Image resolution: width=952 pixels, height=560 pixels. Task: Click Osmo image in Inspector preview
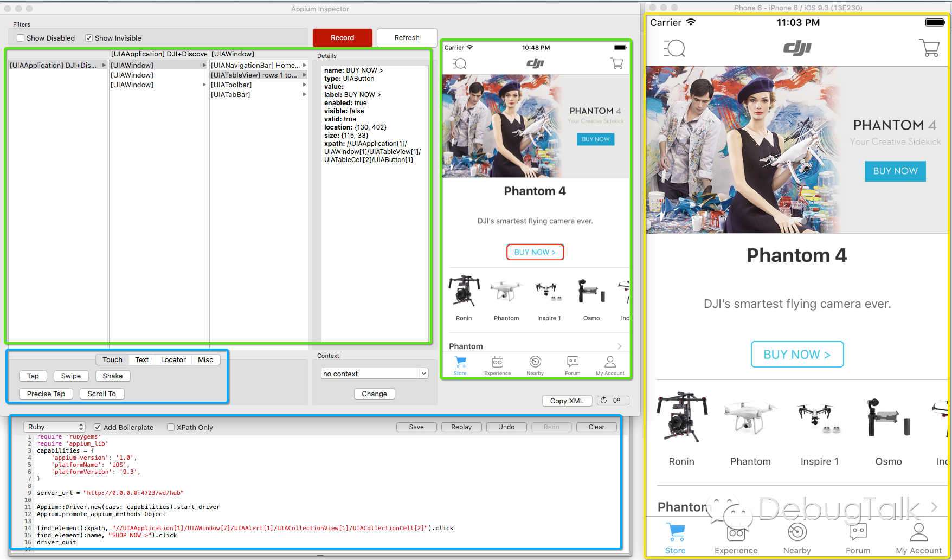tap(591, 291)
